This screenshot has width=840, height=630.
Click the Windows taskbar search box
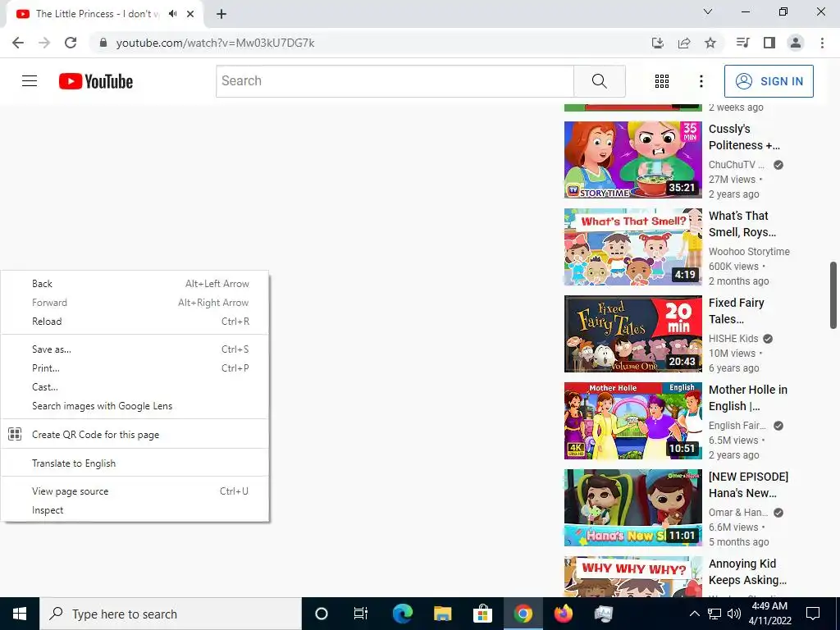pyautogui.click(x=171, y=614)
